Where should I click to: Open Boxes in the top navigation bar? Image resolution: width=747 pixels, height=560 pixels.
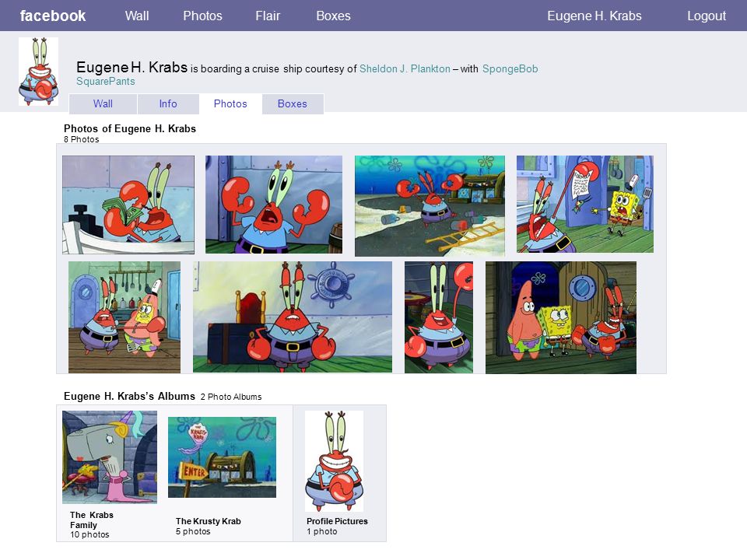tap(334, 16)
